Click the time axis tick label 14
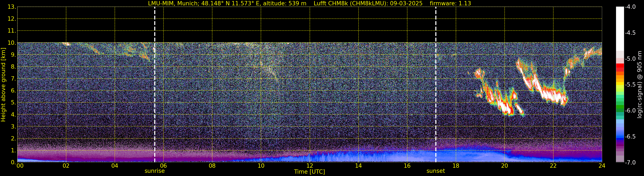The height and width of the screenshot is (176, 644). coord(358,166)
